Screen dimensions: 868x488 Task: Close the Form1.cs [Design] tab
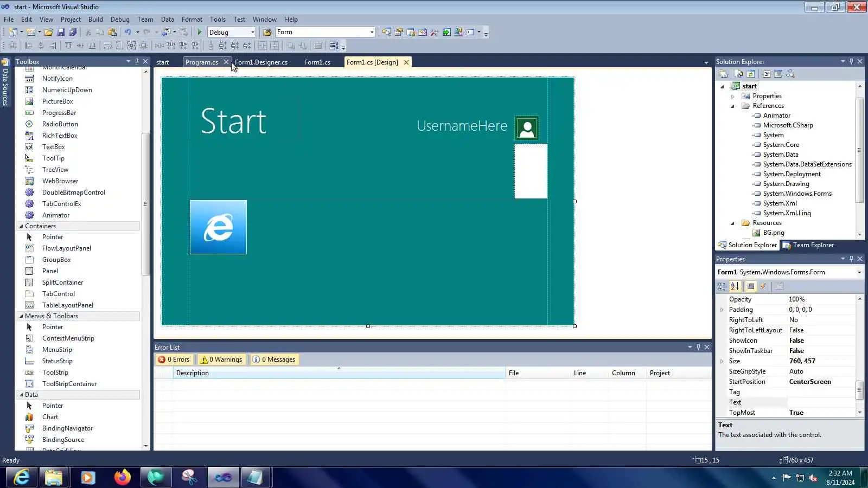coord(406,62)
